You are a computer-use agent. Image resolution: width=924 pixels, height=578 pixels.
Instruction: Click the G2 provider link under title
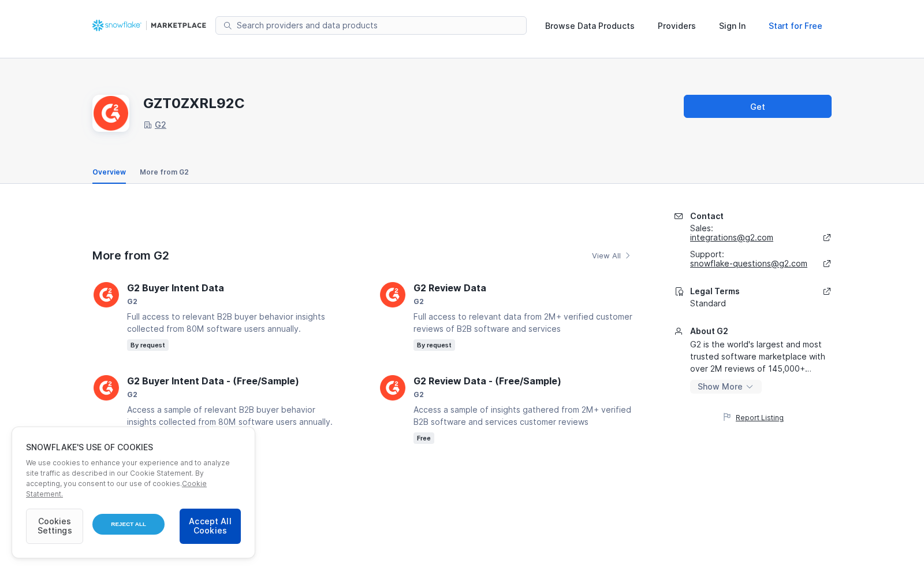point(161,125)
